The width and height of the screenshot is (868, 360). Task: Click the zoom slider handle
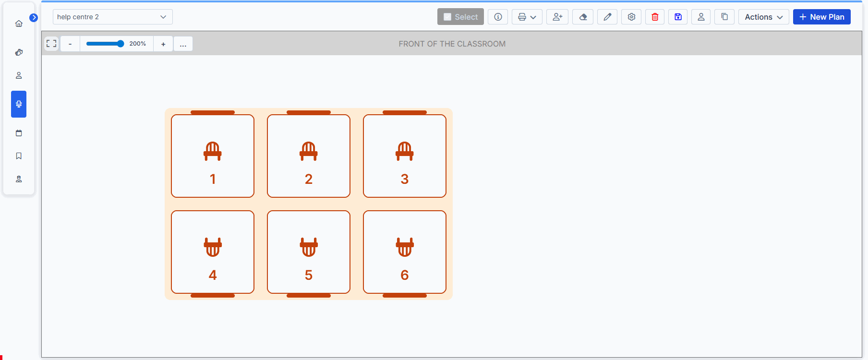tap(121, 44)
